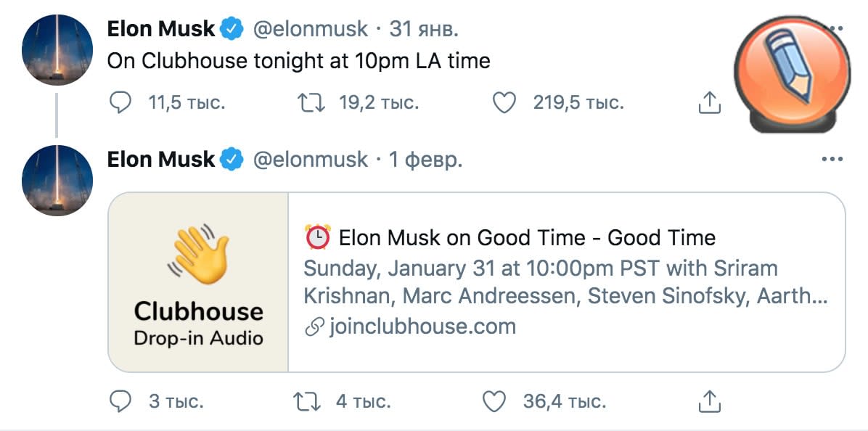Click reply icon on the 10pm LA time tweet
868x431 pixels.
119,103
